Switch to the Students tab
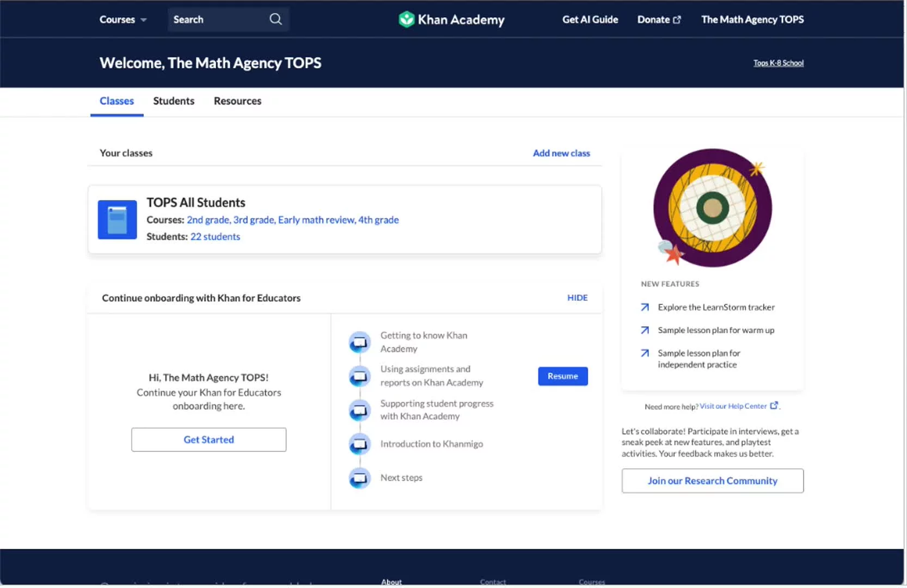 (174, 101)
